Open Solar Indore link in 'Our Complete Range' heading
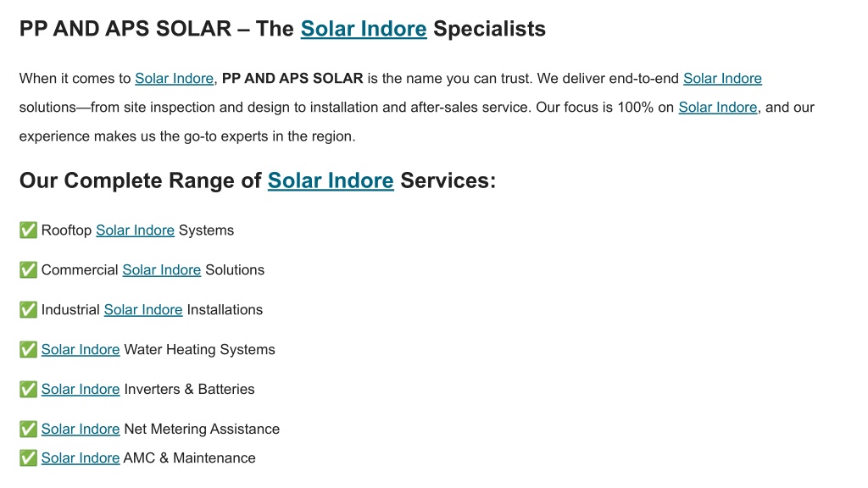Screen dimensions: 868x488 click(331, 180)
